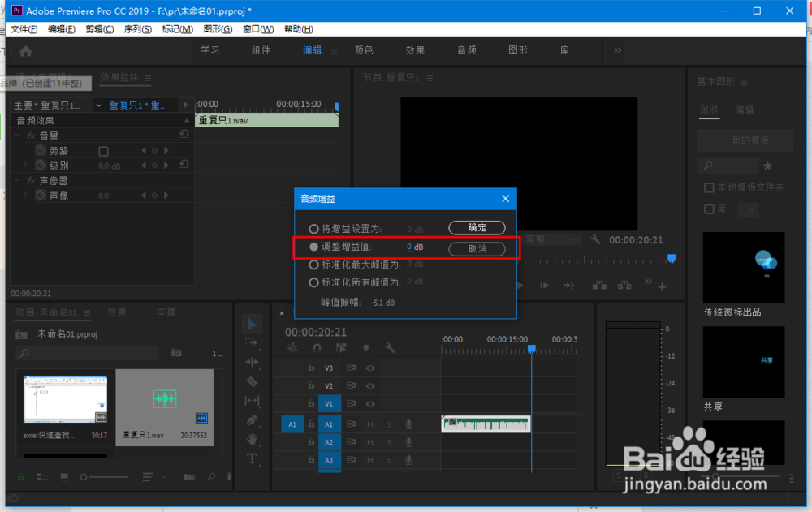
Task: Go to the Home screen icon
Action: click(x=25, y=51)
